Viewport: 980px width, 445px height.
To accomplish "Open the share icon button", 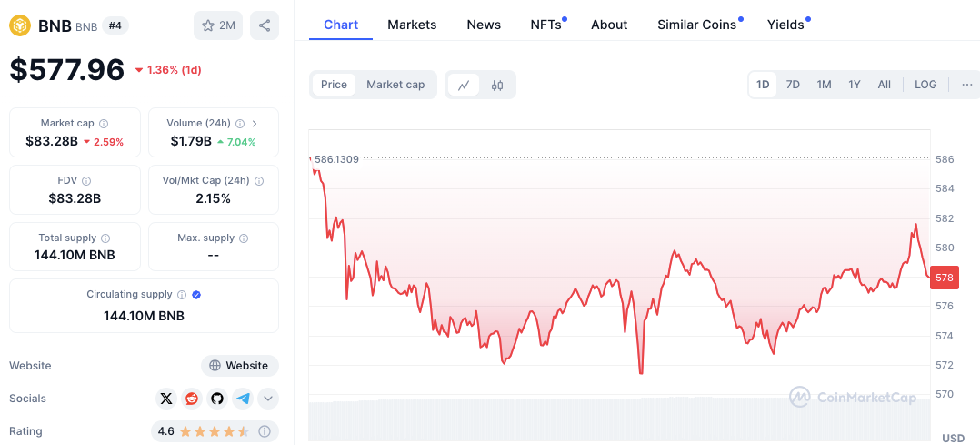I will [265, 25].
